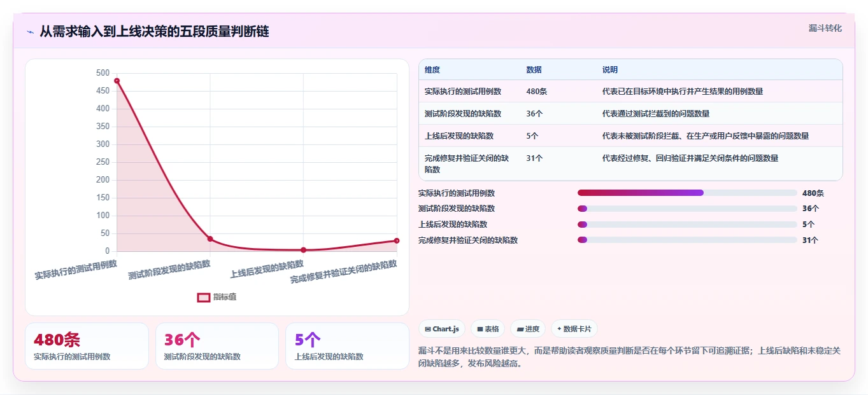
Task: Toggle the 指标值 legend entry under the chart
Action: [217, 297]
